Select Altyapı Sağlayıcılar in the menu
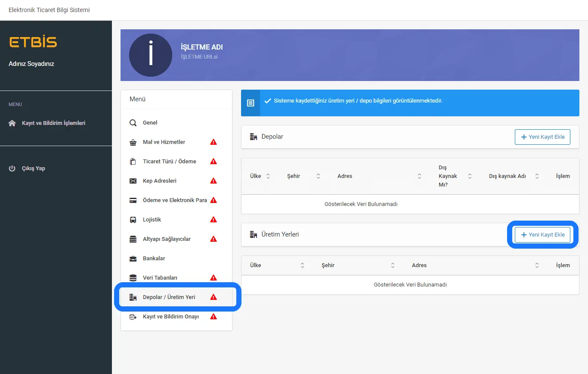The height and width of the screenshot is (374, 588). [167, 239]
